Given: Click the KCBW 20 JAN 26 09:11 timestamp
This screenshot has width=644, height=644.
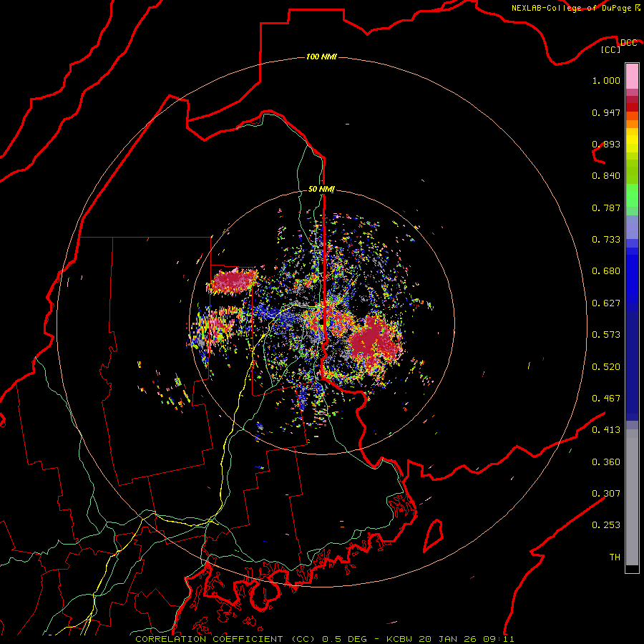Looking at the screenshot, I should tap(450, 639).
